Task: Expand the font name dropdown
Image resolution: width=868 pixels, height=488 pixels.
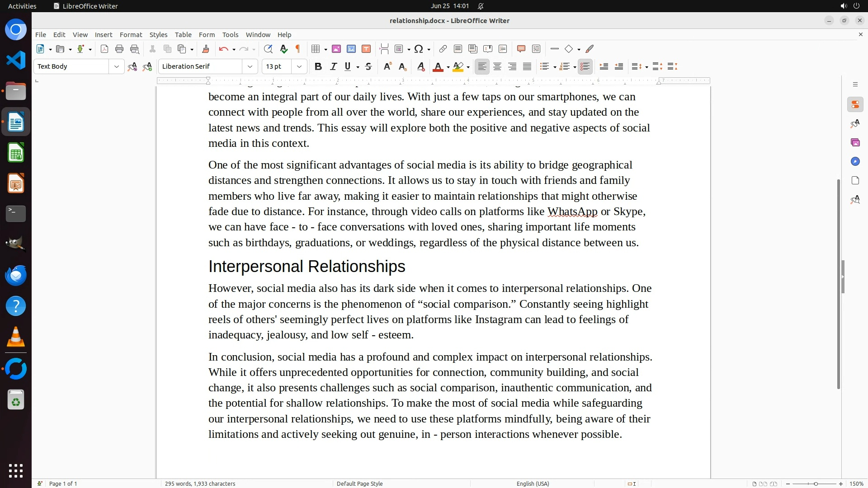Action: click(x=250, y=67)
